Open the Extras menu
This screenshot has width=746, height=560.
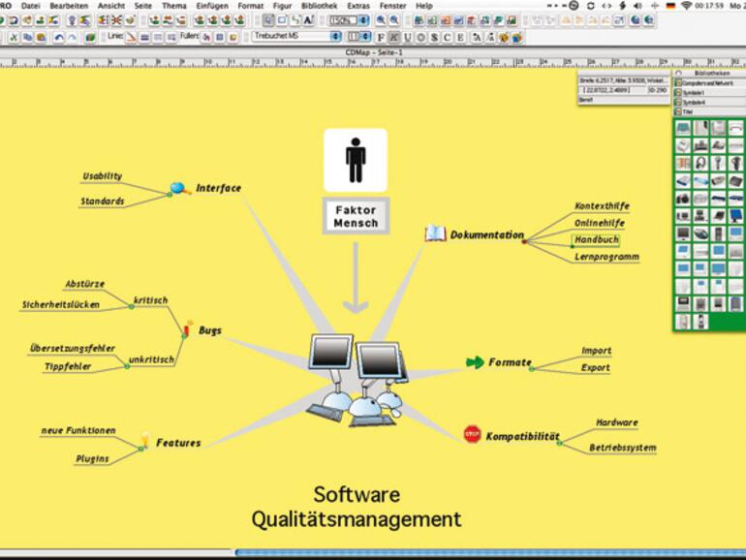[x=358, y=6]
